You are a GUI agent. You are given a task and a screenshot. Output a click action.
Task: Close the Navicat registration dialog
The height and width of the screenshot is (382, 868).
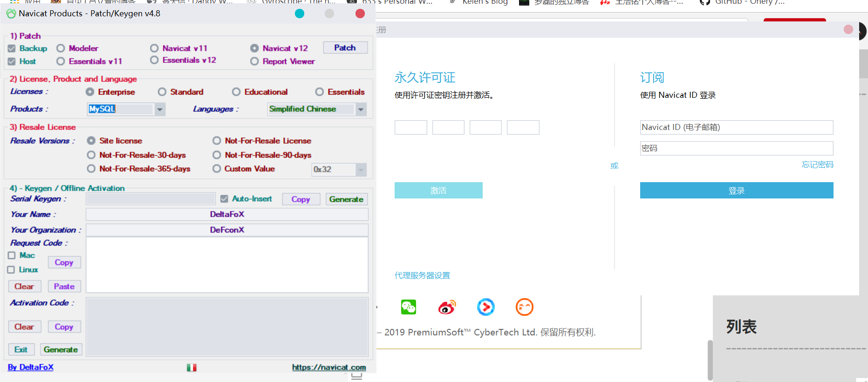point(848,29)
